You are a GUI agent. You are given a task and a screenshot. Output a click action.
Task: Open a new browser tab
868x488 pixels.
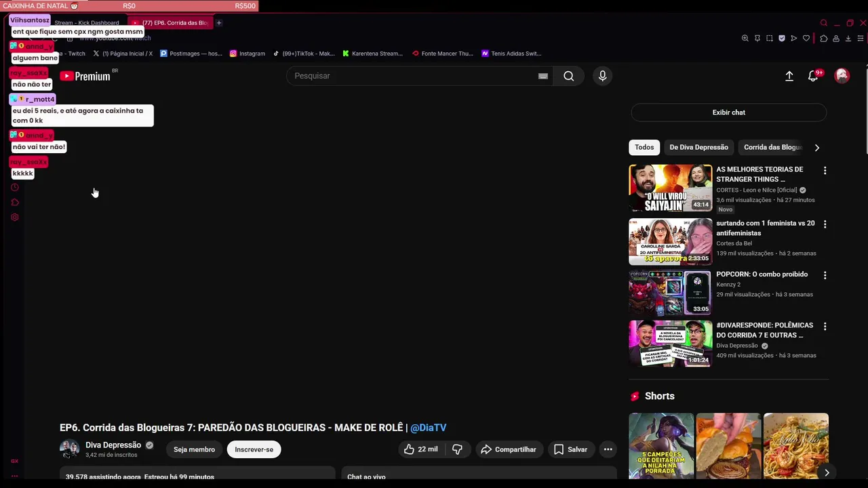pos(219,23)
